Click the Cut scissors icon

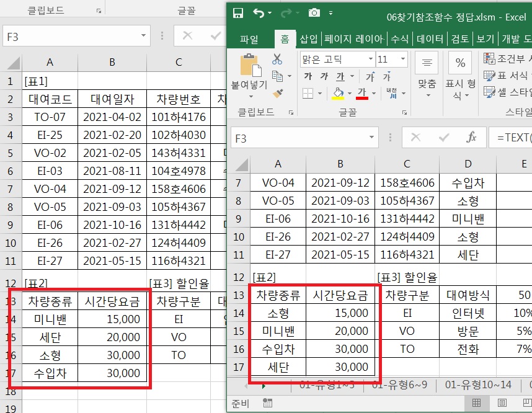coord(277,60)
